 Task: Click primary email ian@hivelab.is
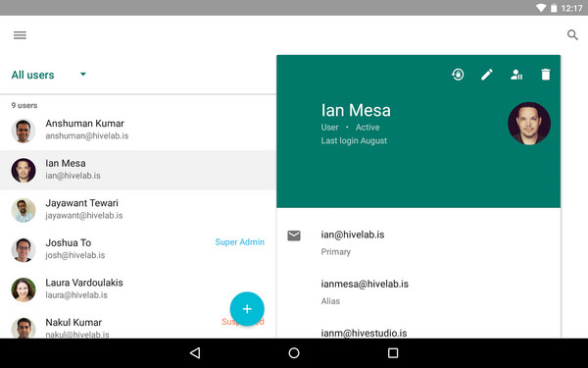pyautogui.click(x=353, y=235)
